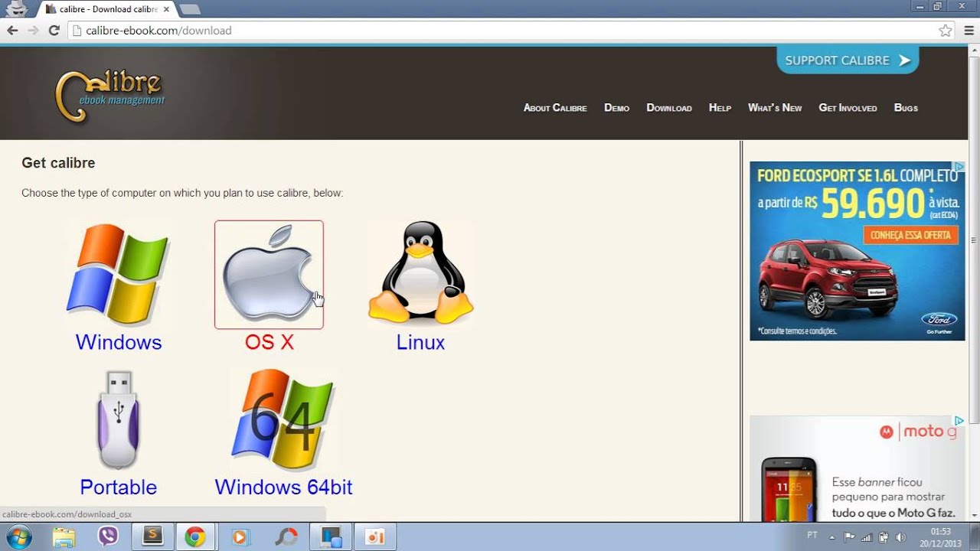This screenshot has height=551, width=980.
Task: Choose the Windows download icon
Action: coord(118,274)
